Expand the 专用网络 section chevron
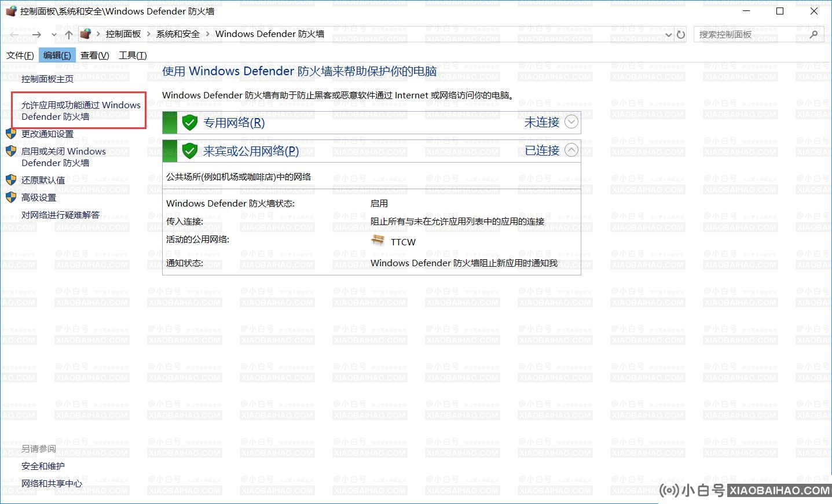This screenshot has width=832, height=504. (x=571, y=122)
